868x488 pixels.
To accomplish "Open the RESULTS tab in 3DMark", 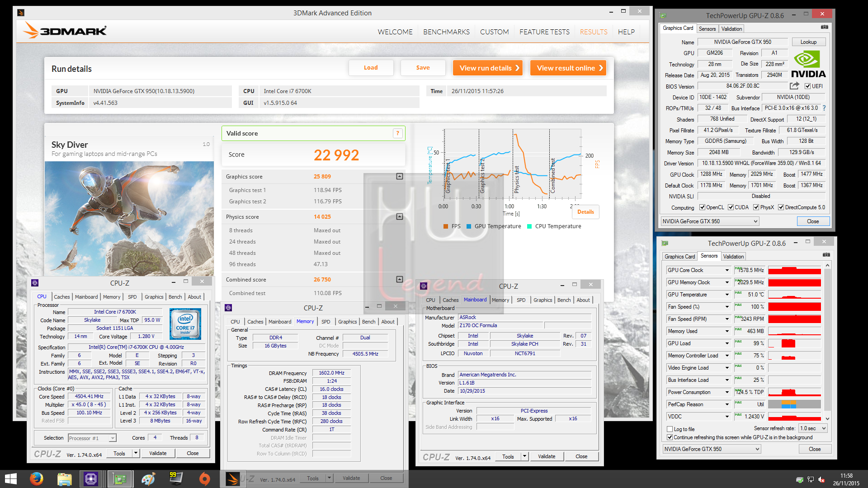I will click(x=594, y=32).
